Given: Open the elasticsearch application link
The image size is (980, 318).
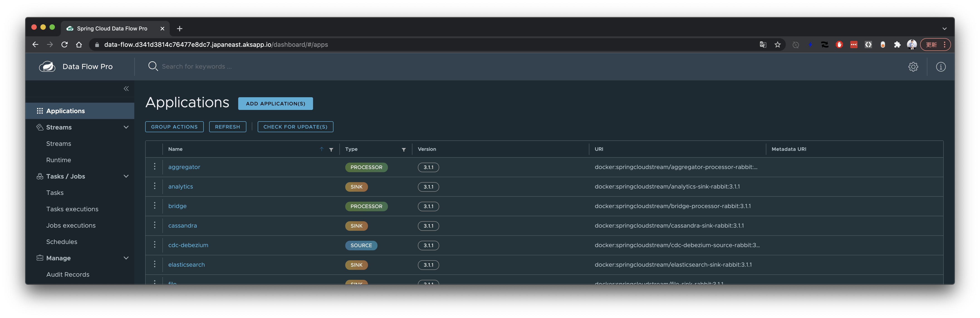Looking at the screenshot, I should (186, 265).
